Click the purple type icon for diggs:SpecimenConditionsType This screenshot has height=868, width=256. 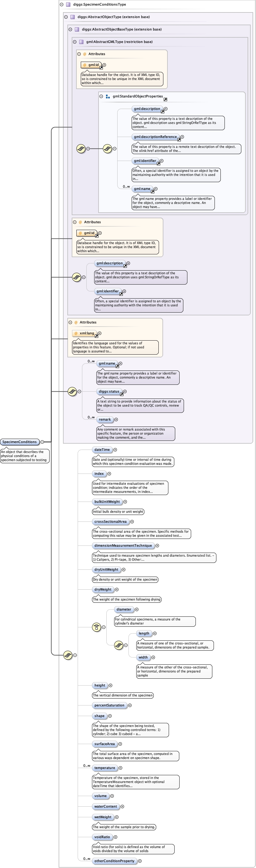(68, 4)
